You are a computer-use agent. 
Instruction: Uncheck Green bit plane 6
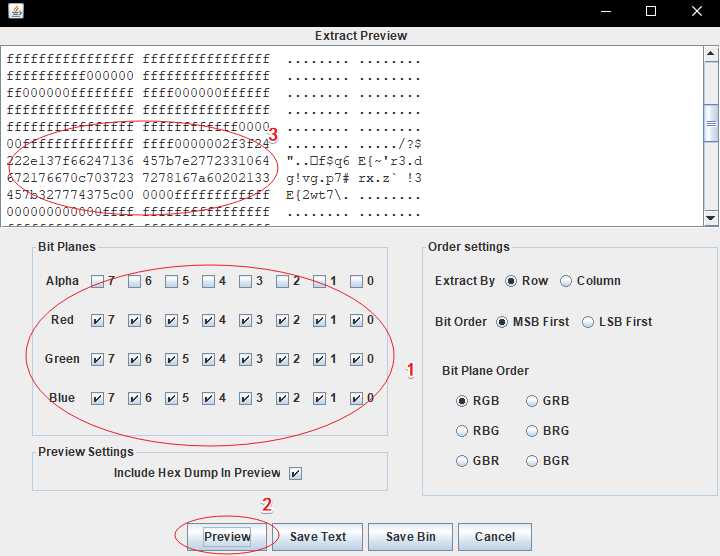[x=134, y=359]
